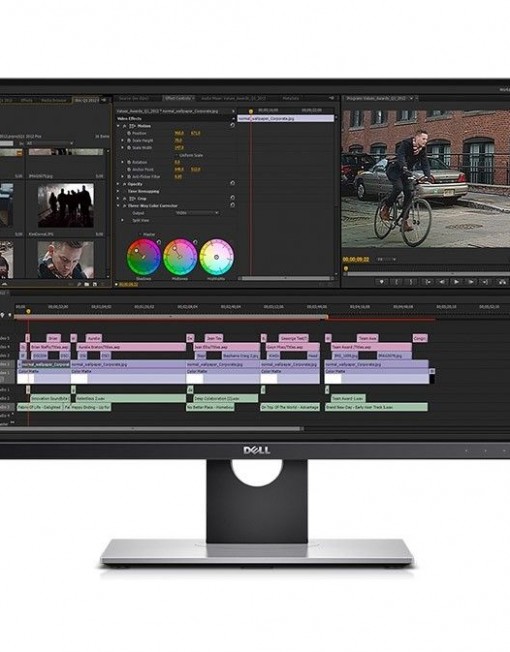The height and width of the screenshot is (652, 510).
Task: Toggle the Opacity effect fx switch
Action: pos(124,184)
